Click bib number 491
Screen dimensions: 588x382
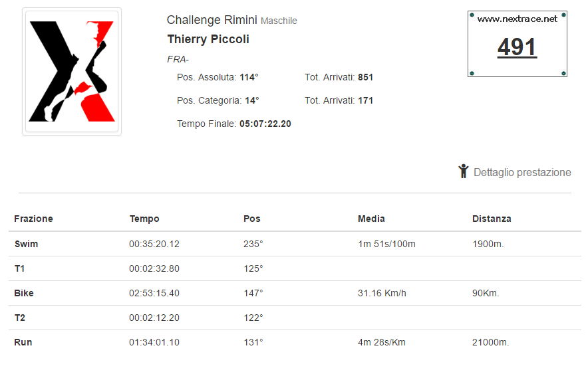(517, 47)
